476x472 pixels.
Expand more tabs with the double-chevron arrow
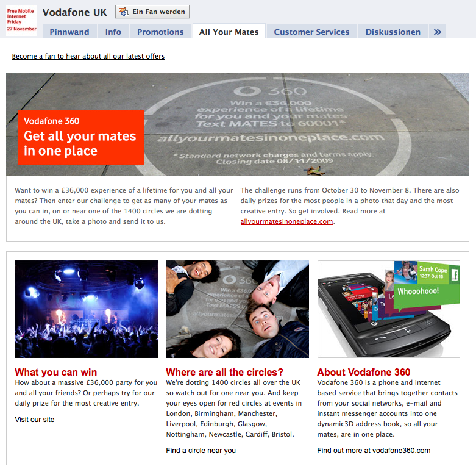437,32
